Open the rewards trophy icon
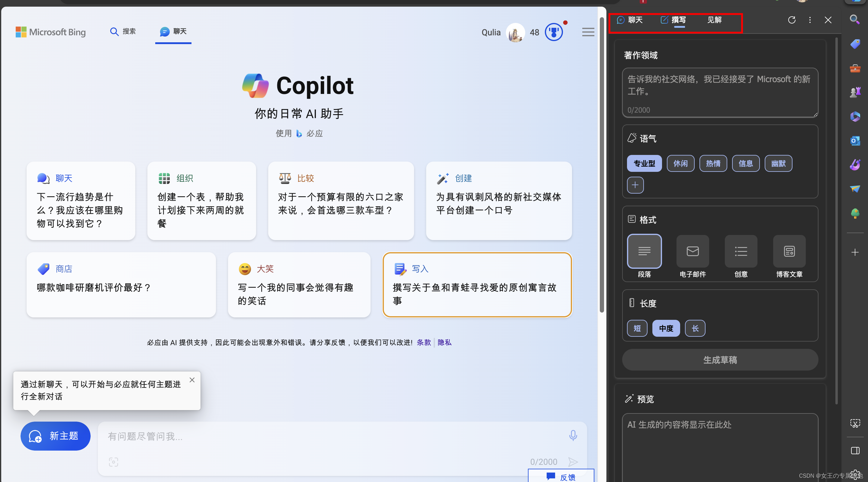This screenshot has height=482, width=868. tap(554, 32)
